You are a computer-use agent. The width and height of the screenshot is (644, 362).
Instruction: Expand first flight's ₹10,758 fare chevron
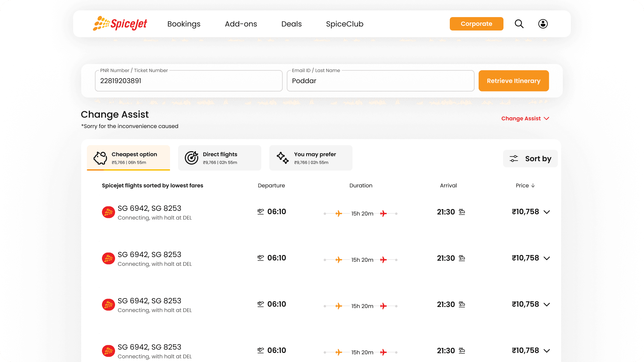547,212
